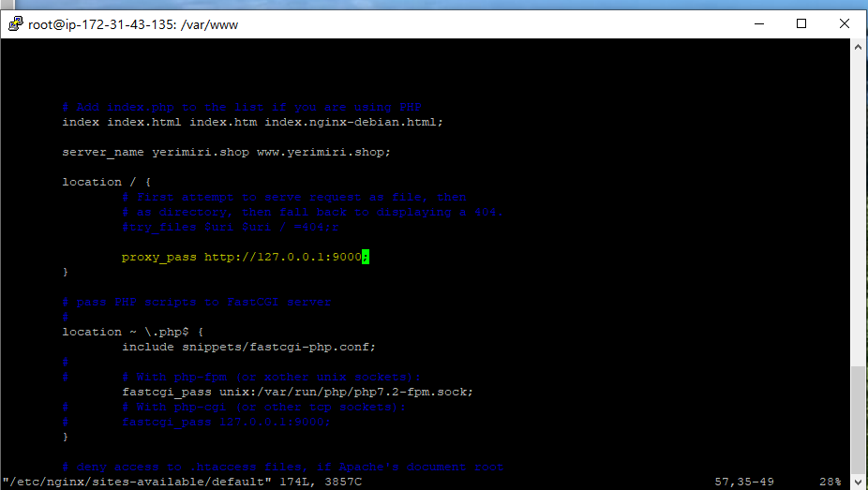Screen dimensions: 868x490
Task: Minimize the PuTTY terminal window
Action: [x=759, y=23]
